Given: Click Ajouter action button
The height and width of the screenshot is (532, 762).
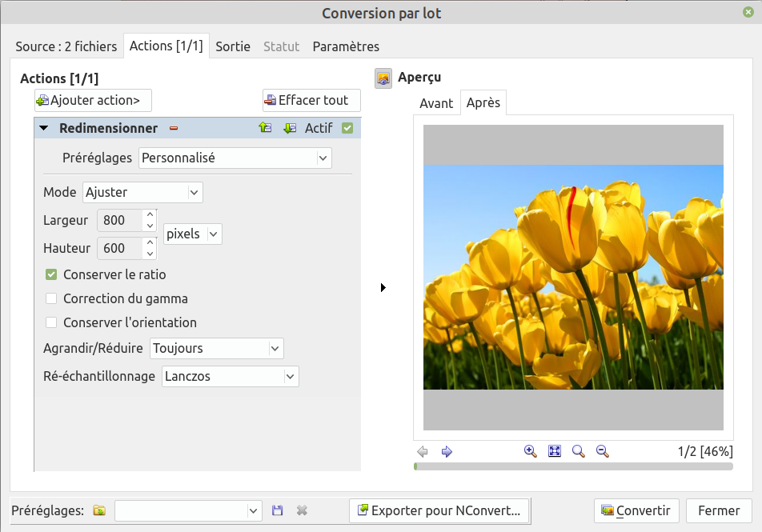Looking at the screenshot, I should 93,100.
